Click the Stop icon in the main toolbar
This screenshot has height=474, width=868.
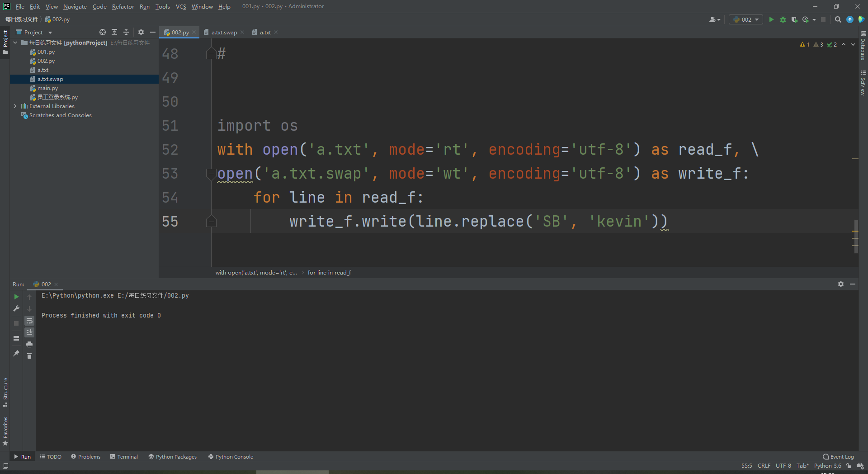[823, 19]
